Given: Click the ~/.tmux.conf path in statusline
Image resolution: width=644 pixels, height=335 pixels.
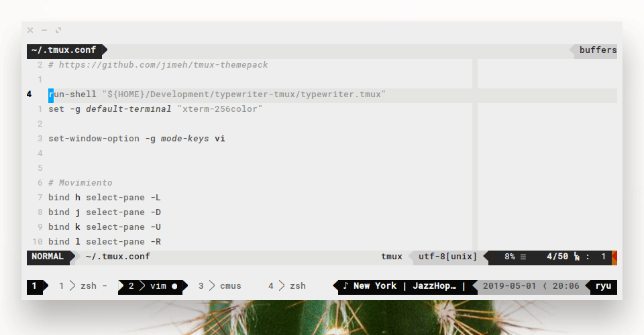Looking at the screenshot, I should (x=118, y=257).
